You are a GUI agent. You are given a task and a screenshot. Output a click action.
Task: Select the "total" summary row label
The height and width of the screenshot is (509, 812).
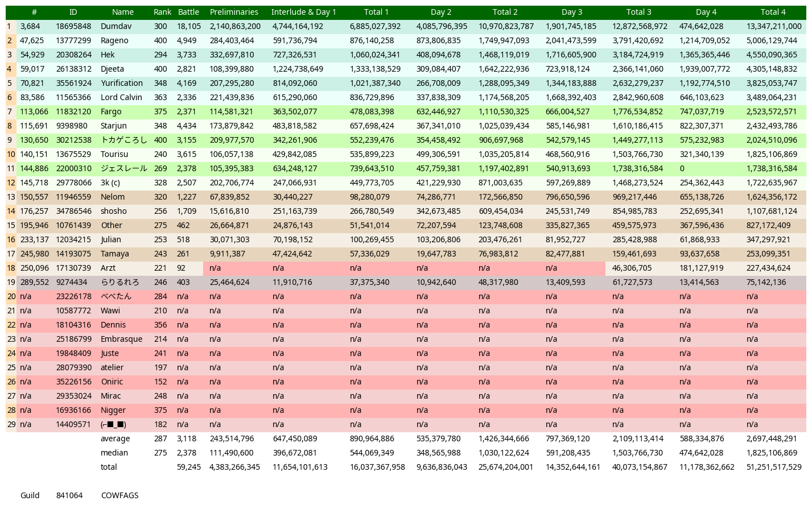(x=109, y=467)
